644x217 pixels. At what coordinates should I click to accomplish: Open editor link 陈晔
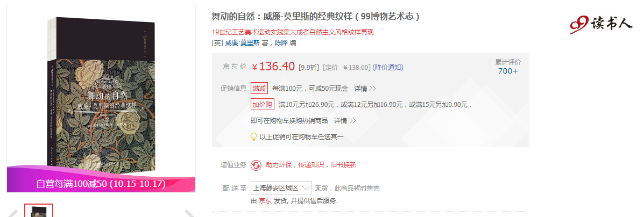point(281,42)
